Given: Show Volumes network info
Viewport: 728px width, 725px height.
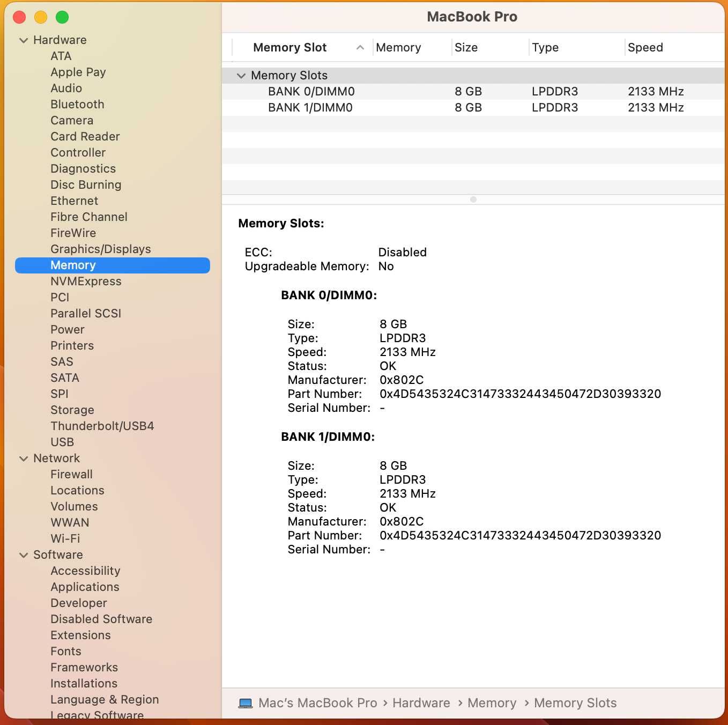Looking at the screenshot, I should pos(75,507).
